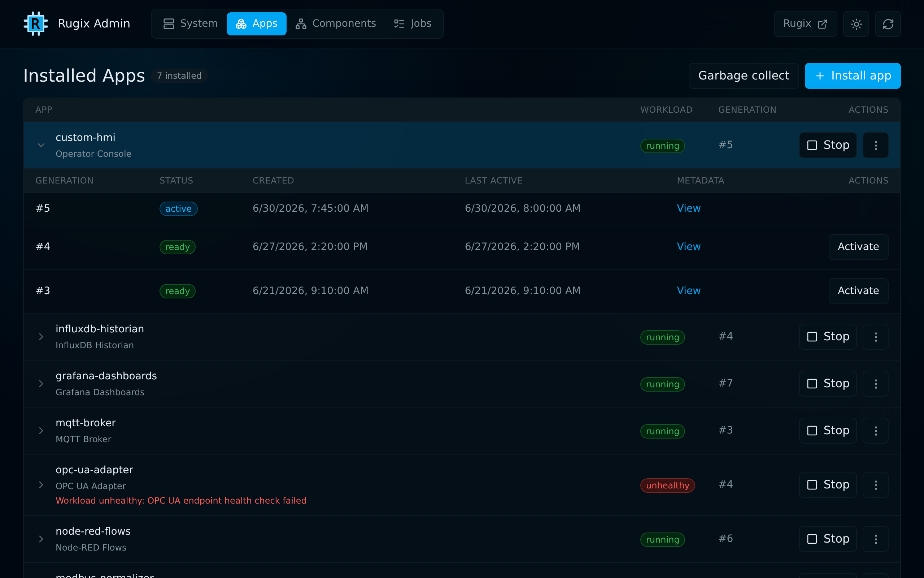The height and width of the screenshot is (578, 924).
Task: Click created date 6/30/2026, 7:45:00 AM
Action: click(310, 208)
